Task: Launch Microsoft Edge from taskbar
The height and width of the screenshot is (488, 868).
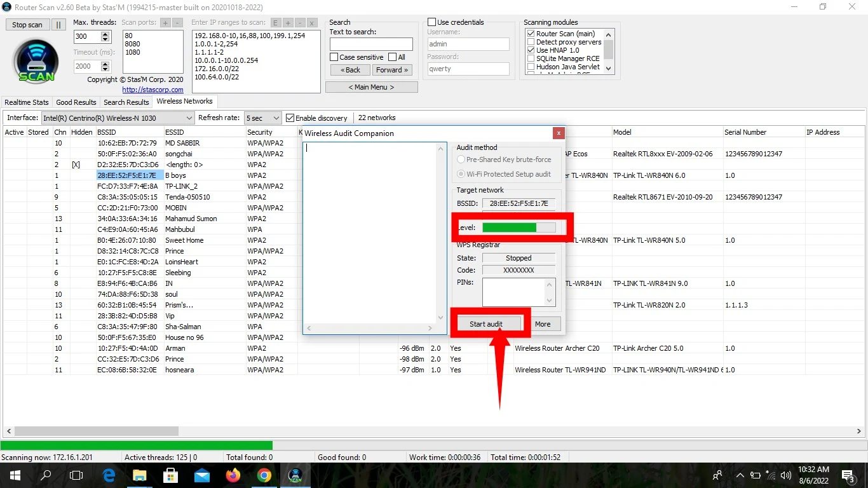Action: (x=109, y=475)
